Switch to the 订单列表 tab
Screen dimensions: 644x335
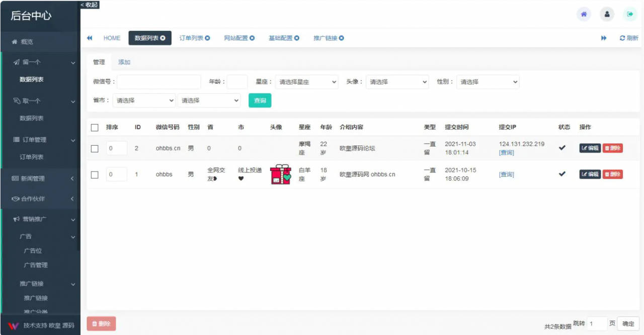(192, 38)
